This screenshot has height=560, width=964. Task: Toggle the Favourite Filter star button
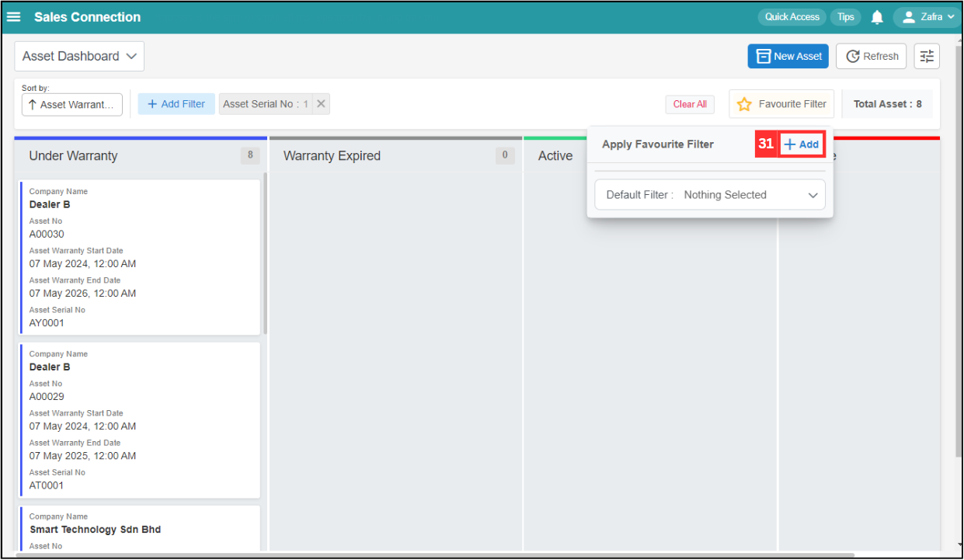(781, 104)
